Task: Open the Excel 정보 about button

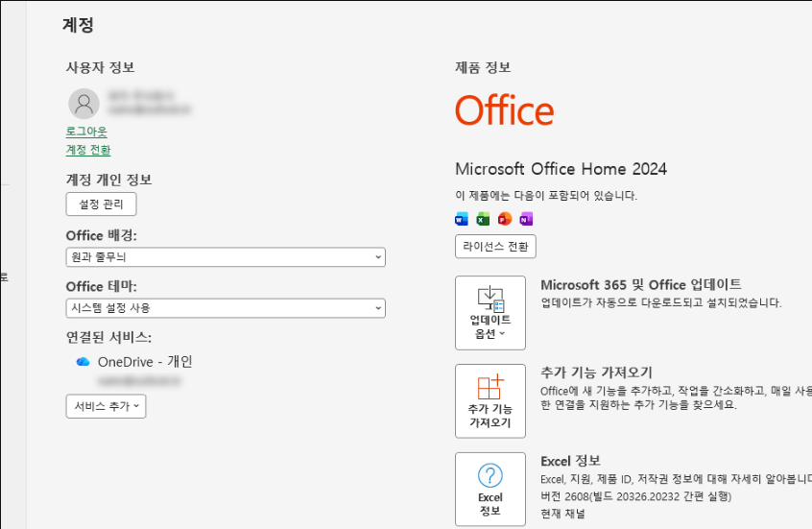Action: (x=490, y=489)
